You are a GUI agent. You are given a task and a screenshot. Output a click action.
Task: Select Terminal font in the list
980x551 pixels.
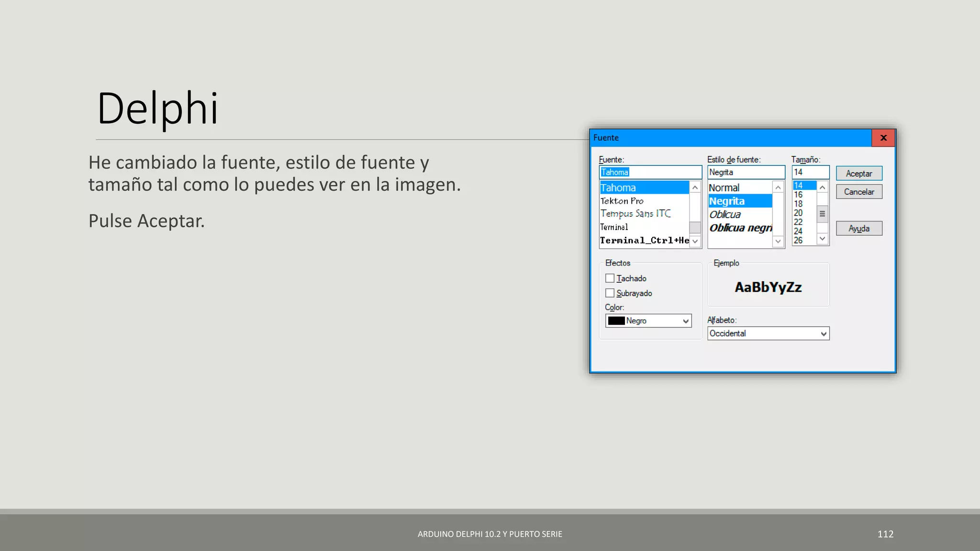click(x=644, y=227)
